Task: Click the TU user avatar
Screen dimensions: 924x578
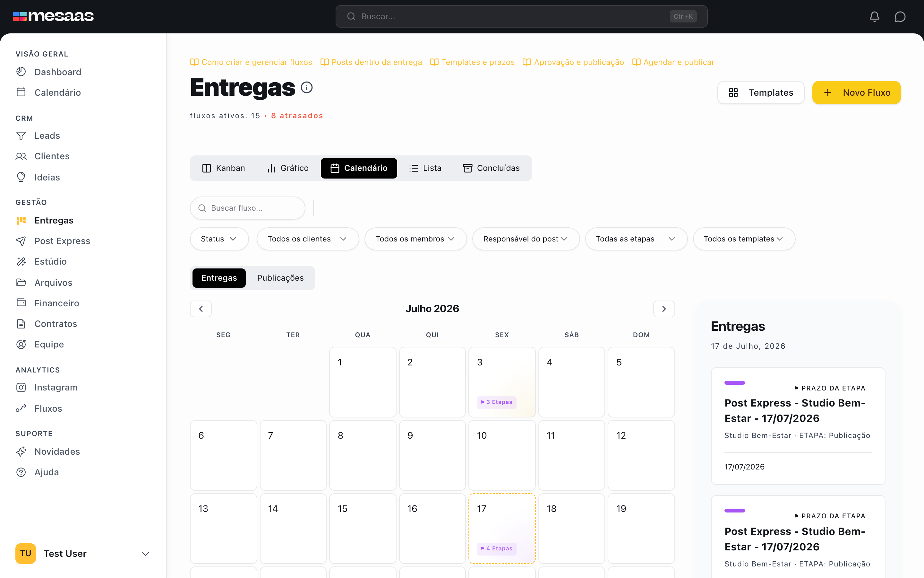Action: click(26, 554)
